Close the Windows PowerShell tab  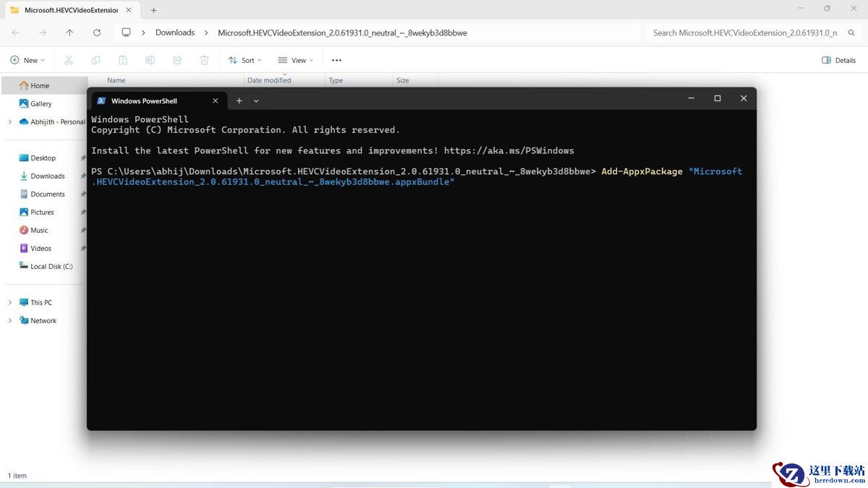(x=215, y=100)
